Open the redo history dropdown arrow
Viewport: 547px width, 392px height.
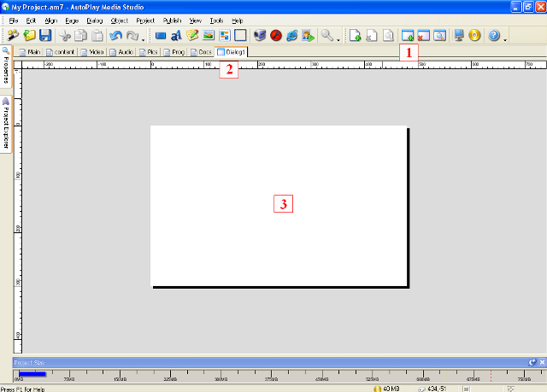click(x=143, y=38)
